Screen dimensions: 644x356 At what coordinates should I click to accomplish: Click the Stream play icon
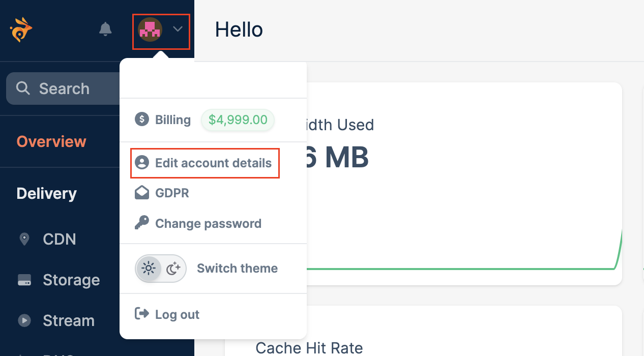point(24,320)
